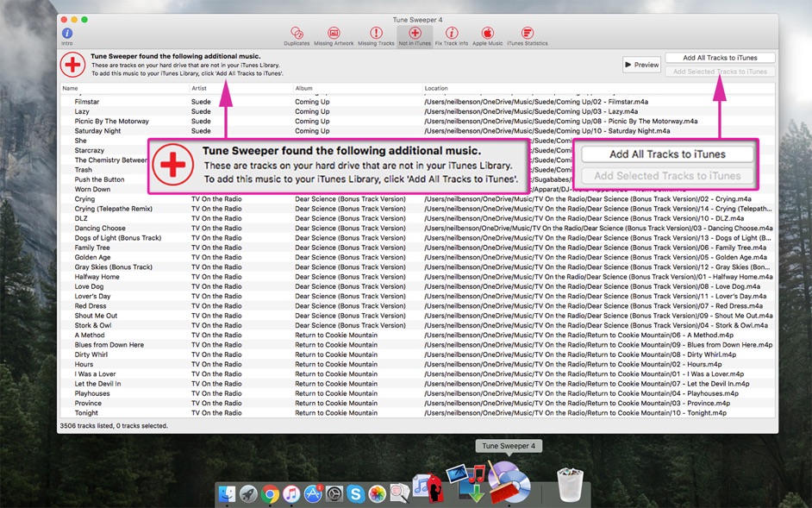Open Launchpad rocket icon in dock

[248, 494]
